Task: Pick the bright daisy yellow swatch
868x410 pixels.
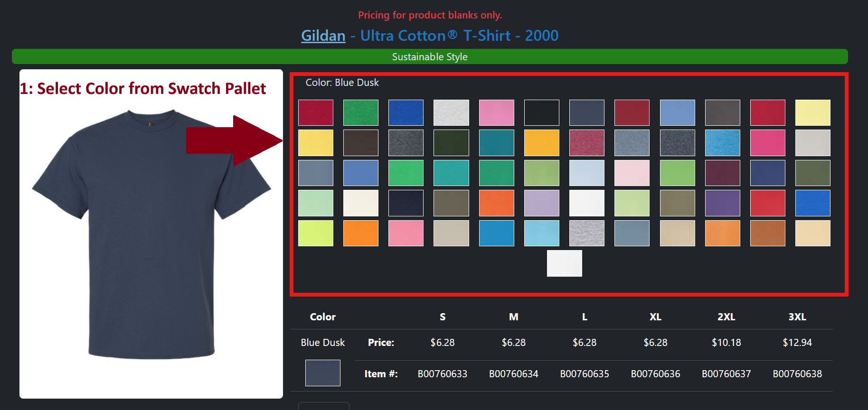Action: pos(316,143)
